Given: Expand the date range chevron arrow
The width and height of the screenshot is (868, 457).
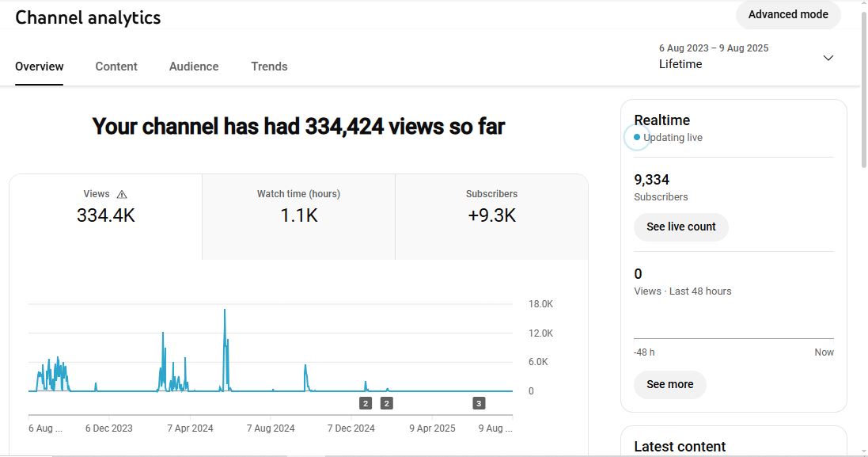Looking at the screenshot, I should (x=828, y=58).
